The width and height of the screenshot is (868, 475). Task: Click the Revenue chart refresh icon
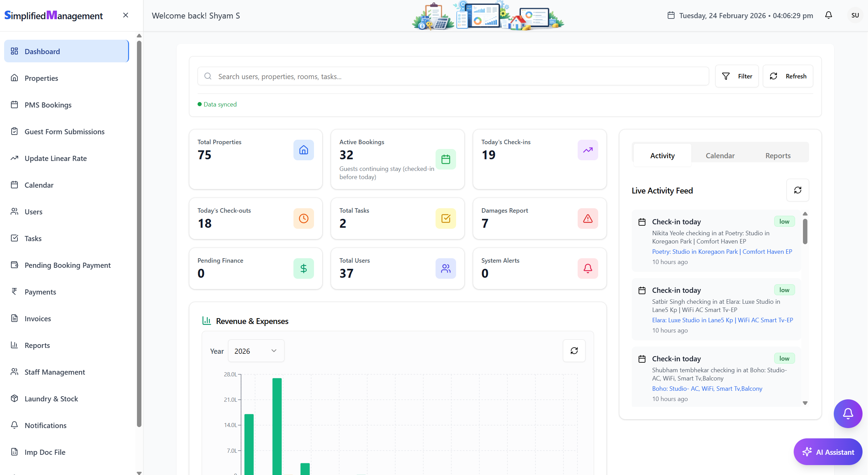click(x=574, y=351)
